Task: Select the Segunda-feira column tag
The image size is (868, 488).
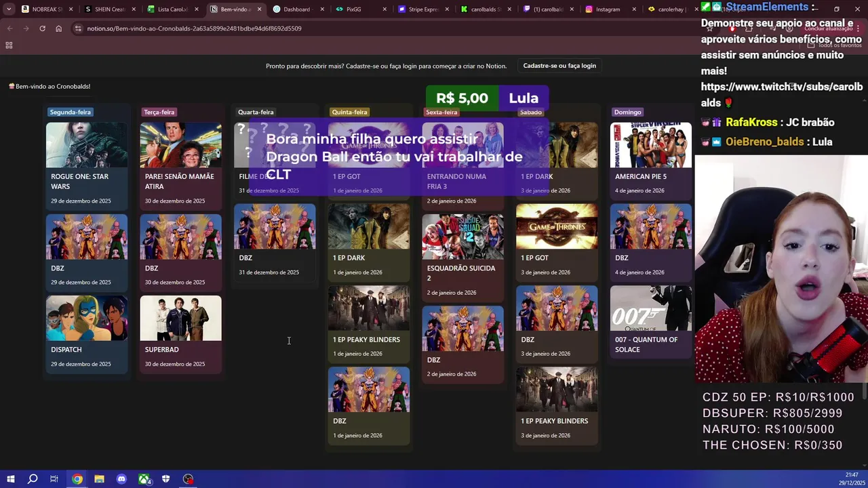Action: point(70,112)
